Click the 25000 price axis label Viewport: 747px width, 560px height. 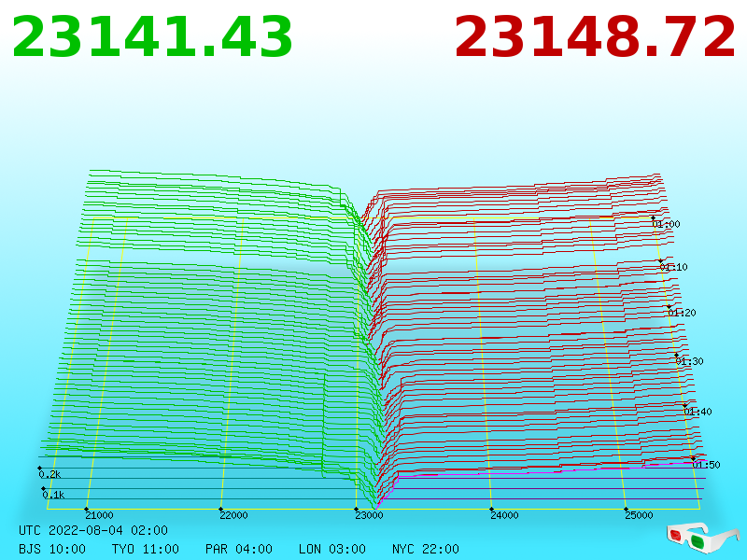[x=639, y=515]
